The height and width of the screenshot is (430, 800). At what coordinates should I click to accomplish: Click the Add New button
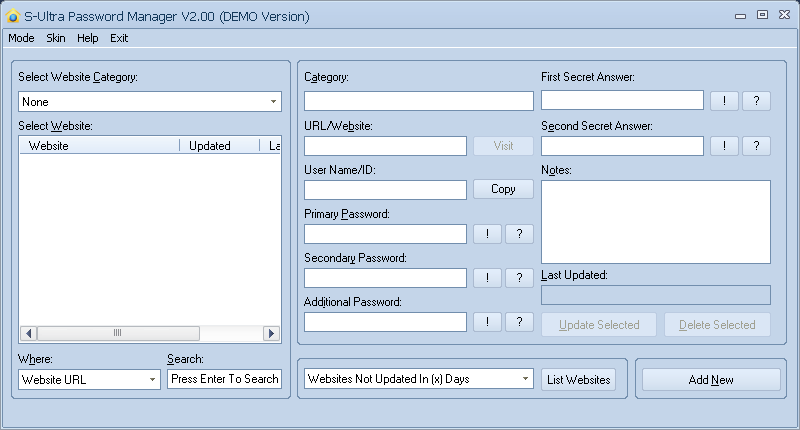click(711, 380)
